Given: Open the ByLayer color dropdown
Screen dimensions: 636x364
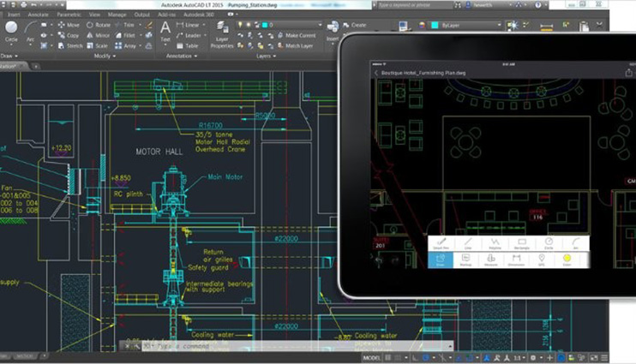Looking at the screenshot, I should click(x=499, y=25).
